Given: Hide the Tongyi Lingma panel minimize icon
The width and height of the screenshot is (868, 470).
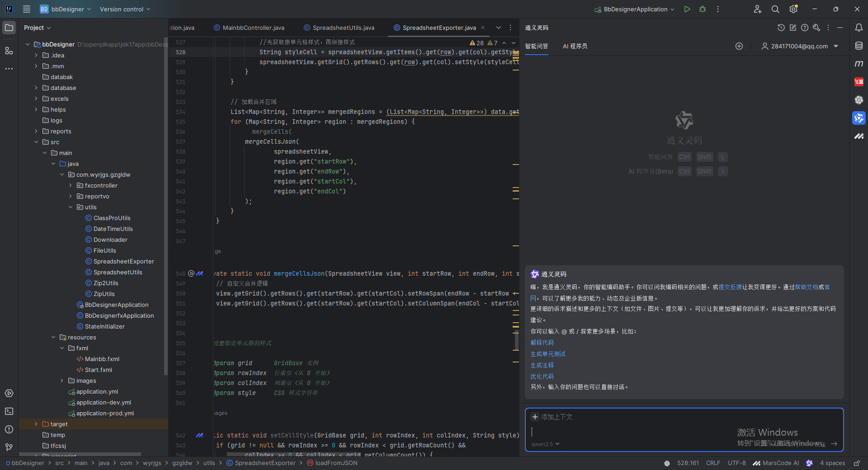Looking at the screenshot, I should point(840,28).
